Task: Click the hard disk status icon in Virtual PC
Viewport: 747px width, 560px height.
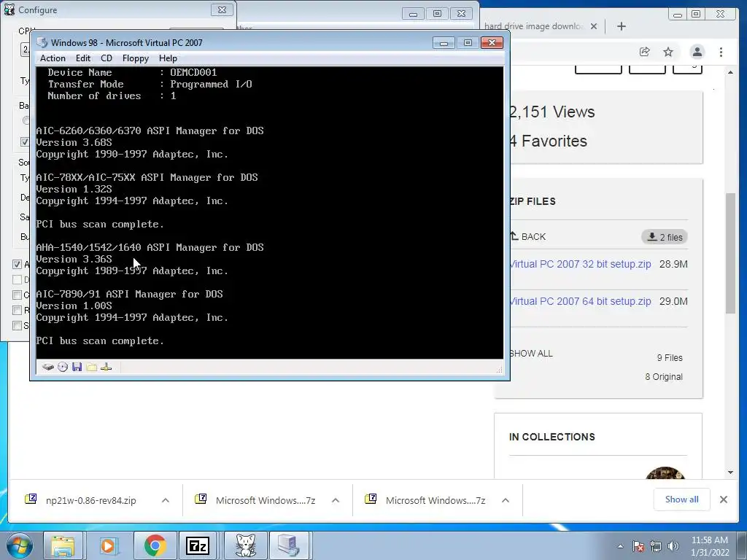Action: 47,367
